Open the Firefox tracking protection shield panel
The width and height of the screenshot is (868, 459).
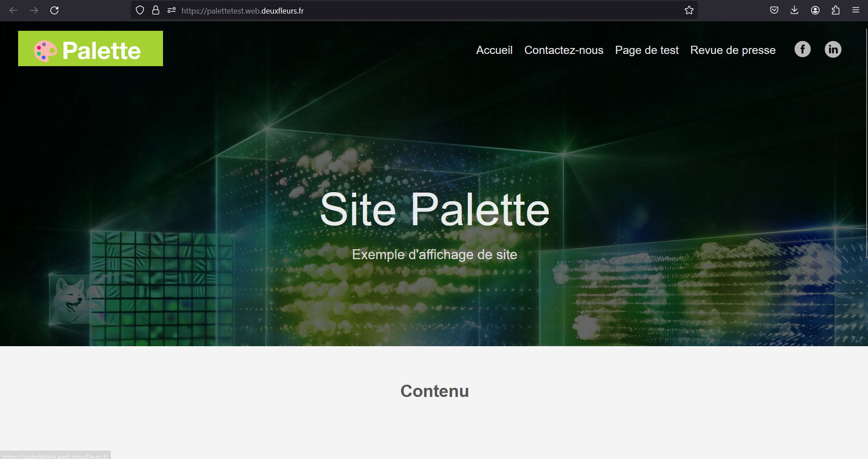[139, 10]
